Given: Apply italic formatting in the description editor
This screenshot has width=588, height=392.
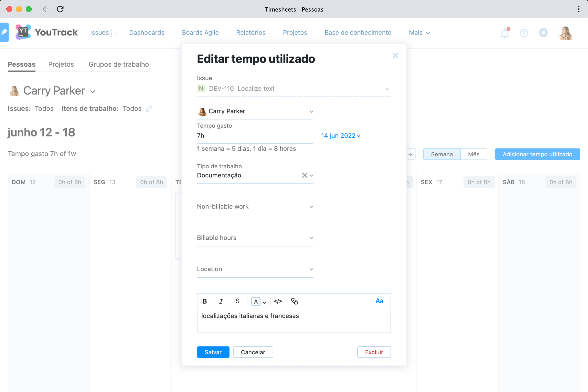Looking at the screenshot, I should tap(221, 301).
